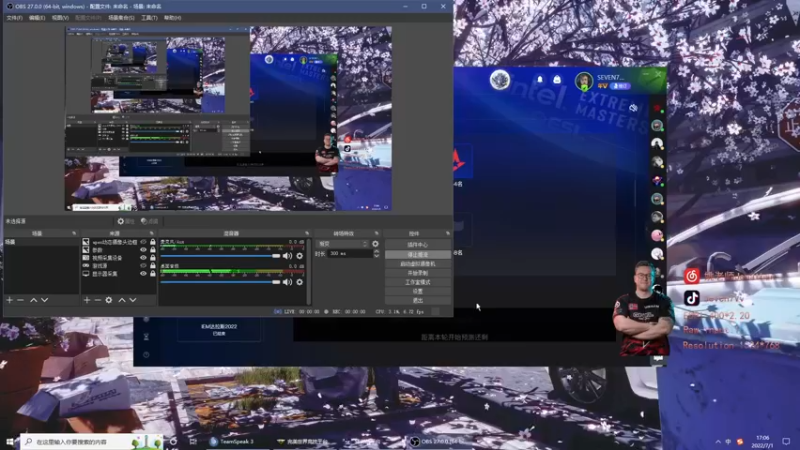Decrease transition duration with down arrow

pos(377,256)
